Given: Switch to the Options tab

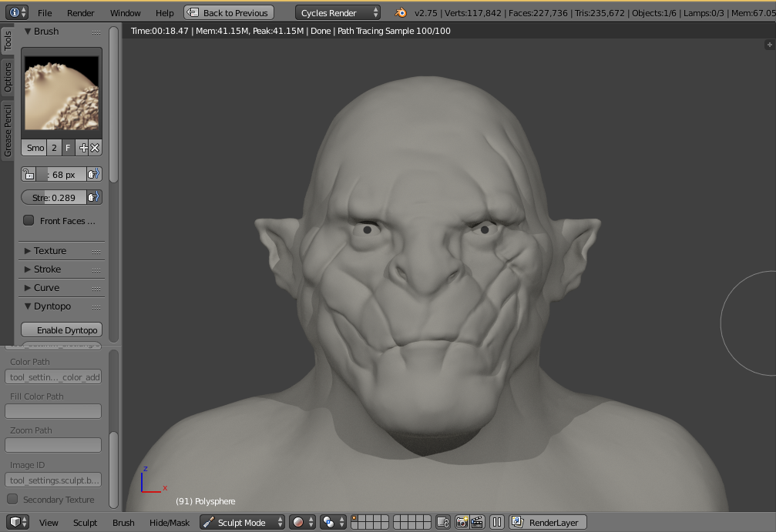Looking at the screenshot, I should 8,78.
